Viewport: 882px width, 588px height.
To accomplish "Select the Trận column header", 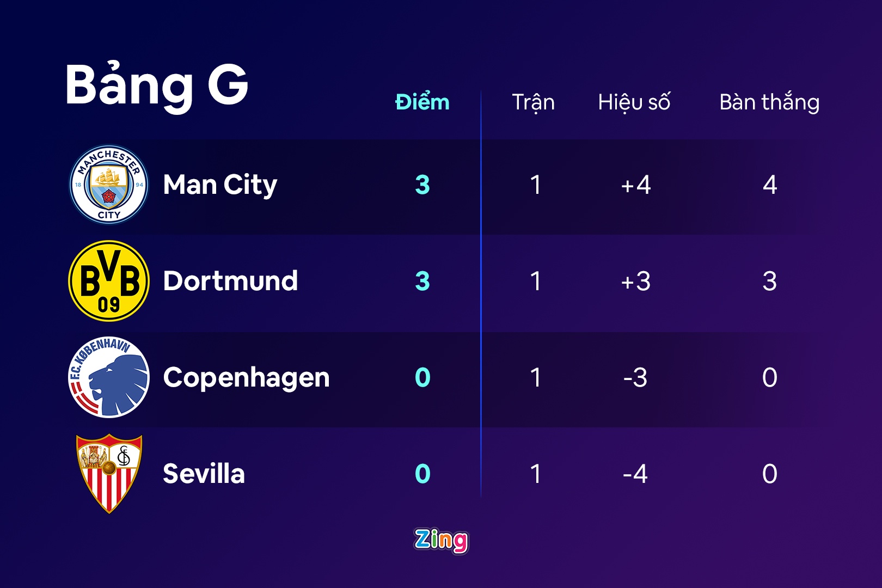I will click(533, 102).
